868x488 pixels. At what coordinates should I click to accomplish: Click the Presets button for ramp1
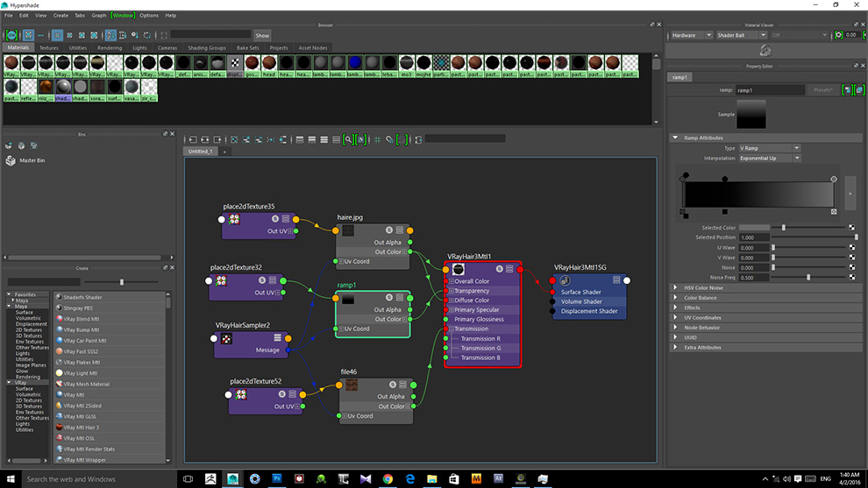[822, 90]
